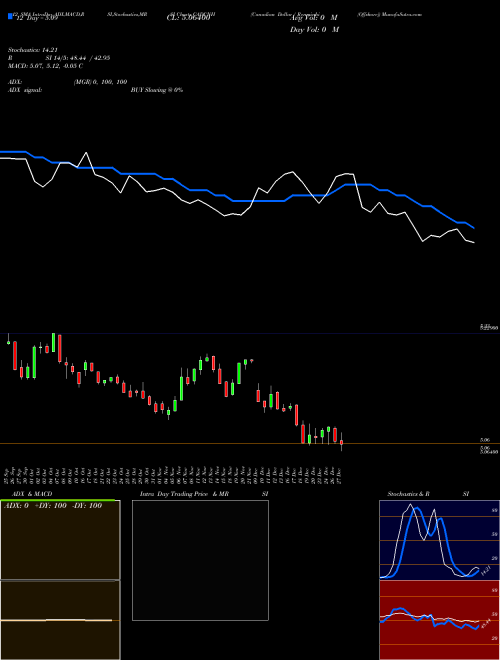The image size is (500, 660).
Task: Click the 'Stochastics & R' panel title
Action: click(408, 494)
